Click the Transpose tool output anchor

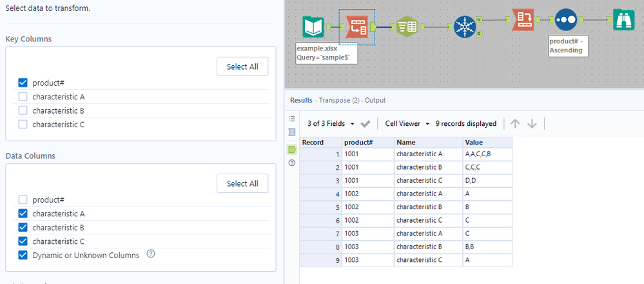point(373,27)
